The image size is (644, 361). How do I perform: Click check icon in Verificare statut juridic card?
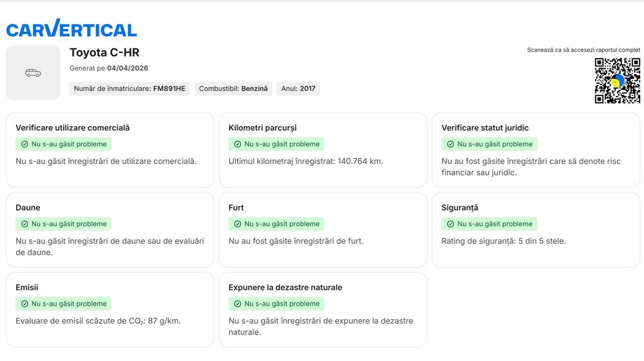[x=451, y=144]
